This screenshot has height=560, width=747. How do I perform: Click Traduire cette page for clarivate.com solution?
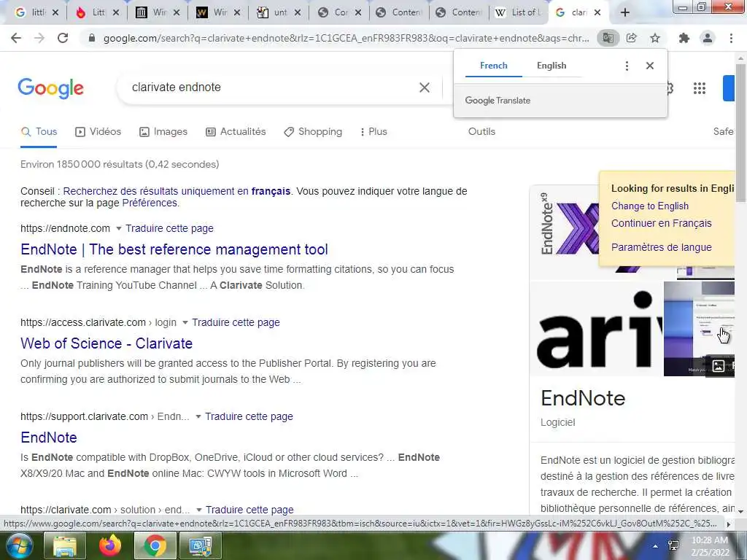tap(249, 510)
